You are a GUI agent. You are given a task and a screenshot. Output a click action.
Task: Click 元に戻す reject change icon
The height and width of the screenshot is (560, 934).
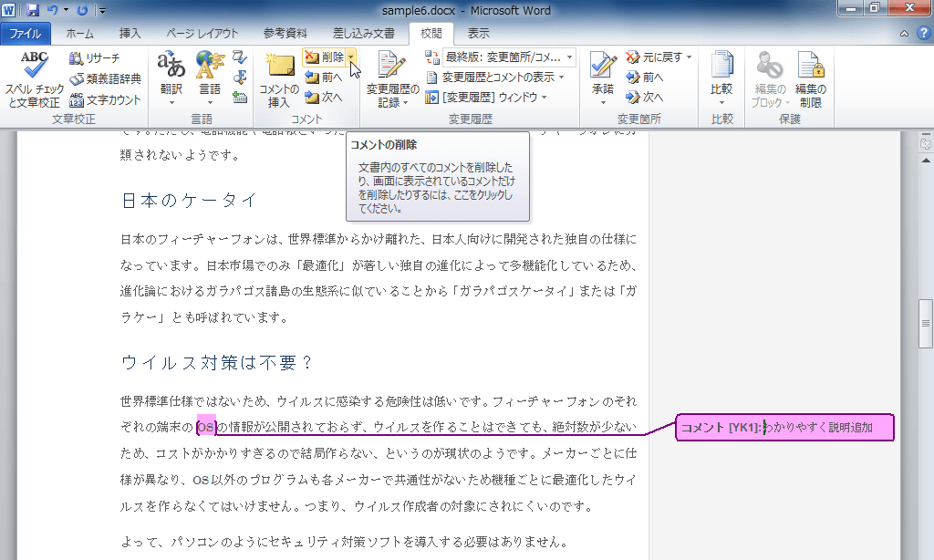633,57
